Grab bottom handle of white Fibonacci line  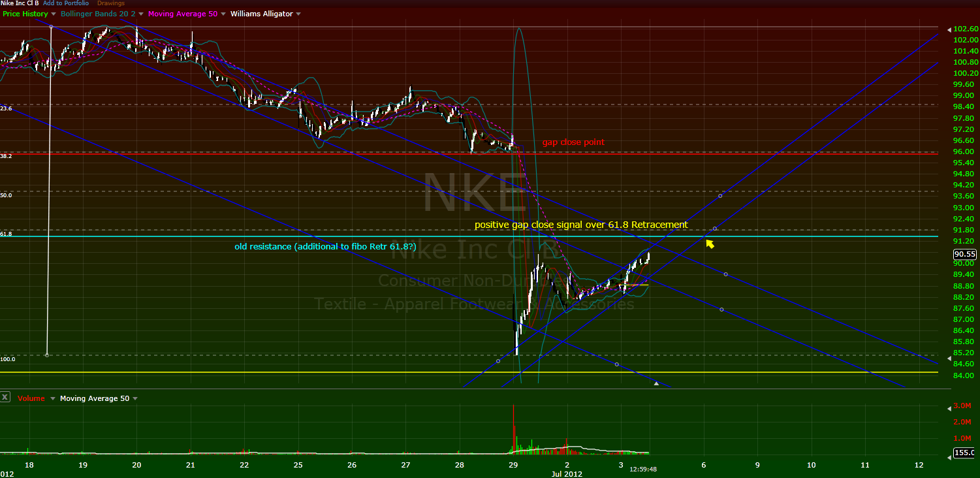pyautogui.click(x=46, y=355)
